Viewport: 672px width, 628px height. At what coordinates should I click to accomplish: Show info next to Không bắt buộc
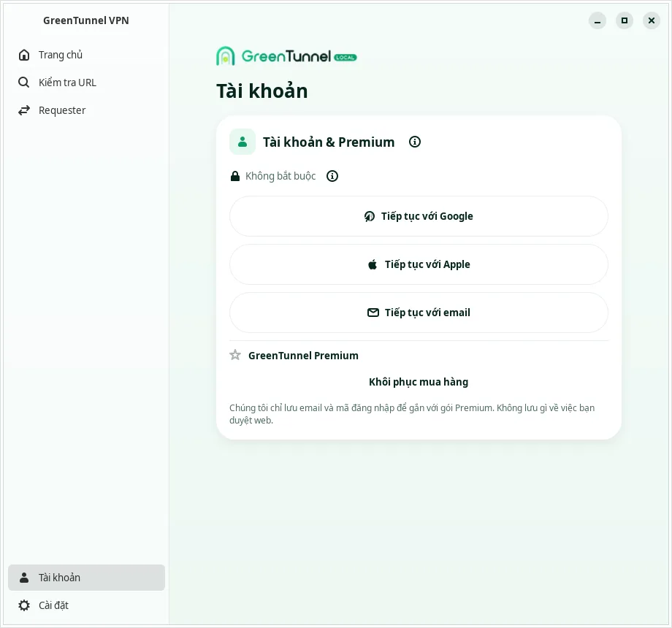coord(332,176)
